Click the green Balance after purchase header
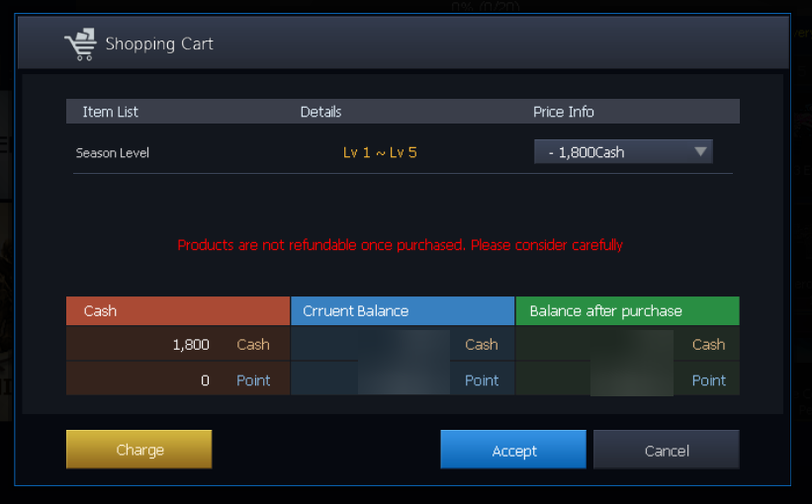Screen dimensions: 812x504 [x=627, y=311]
